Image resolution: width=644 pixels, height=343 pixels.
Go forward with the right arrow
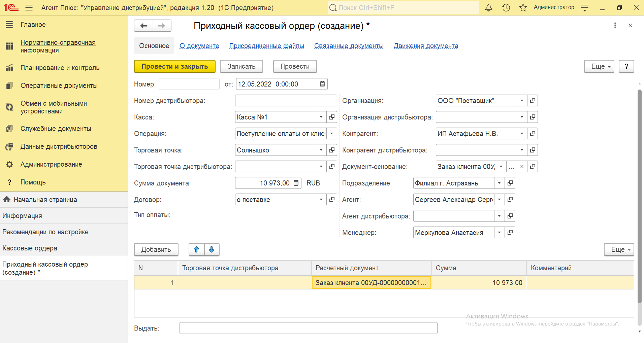tap(162, 26)
